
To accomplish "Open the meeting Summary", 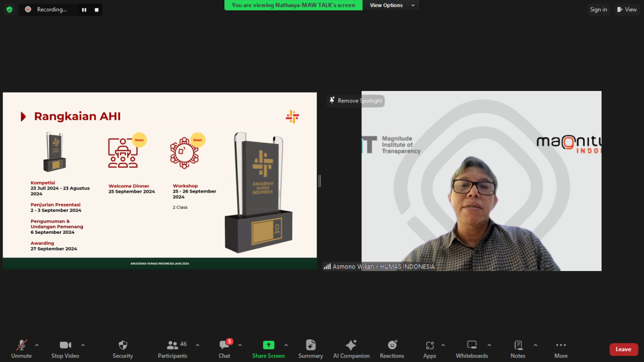I will pos(310,345).
